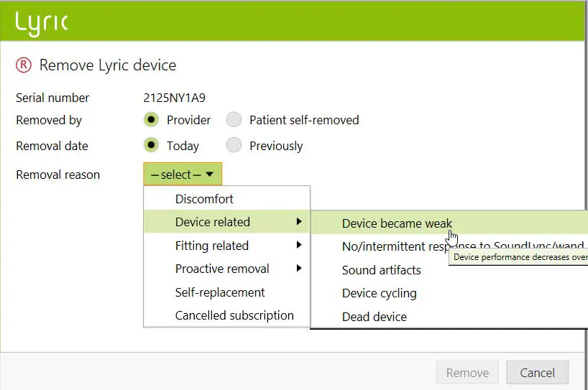Click the Lyric logo in header
Image resolution: width=588 pixels, height=390 pixels.
pyautogui.click(x=41, y=23)
